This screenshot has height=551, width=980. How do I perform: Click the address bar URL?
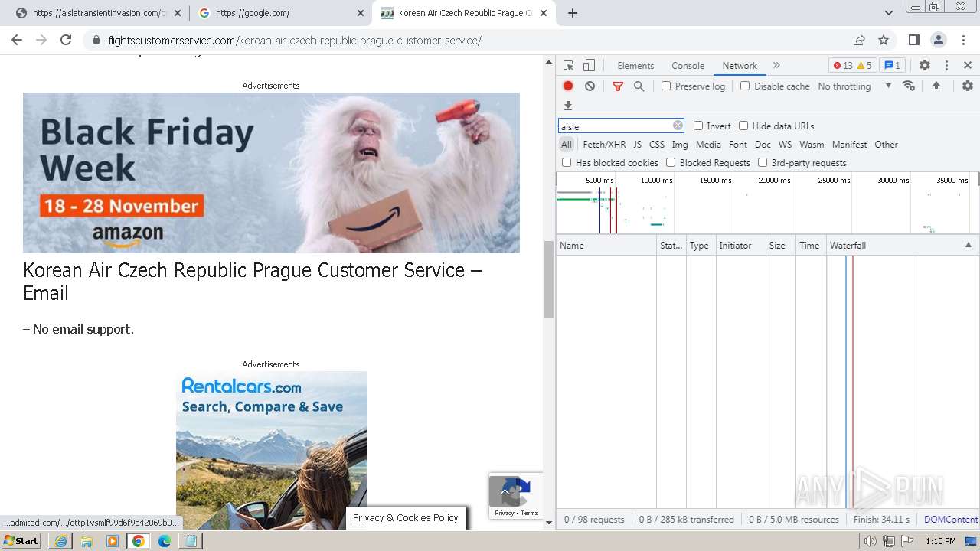[x=295, y=41]
